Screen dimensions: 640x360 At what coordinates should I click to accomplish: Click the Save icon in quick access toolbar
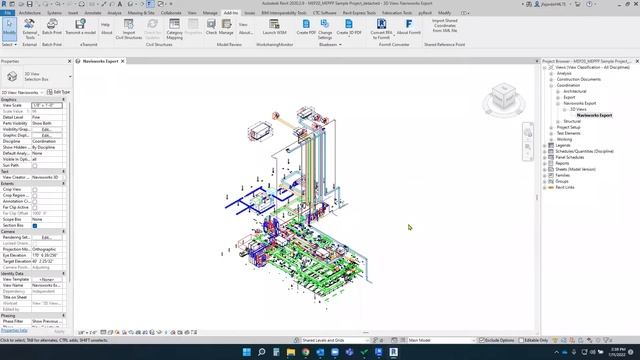(x=29, y=4)
